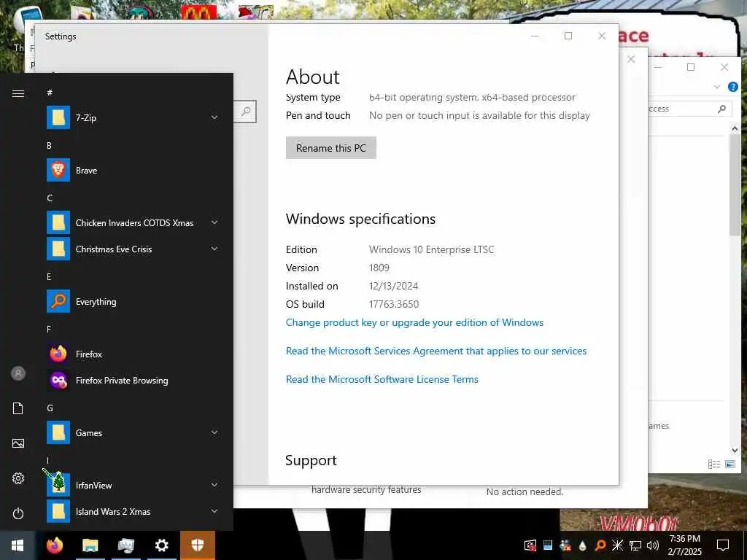747x560 pixels.
Task: Click the volume speaker tray icon
Action: coord(652,545)
